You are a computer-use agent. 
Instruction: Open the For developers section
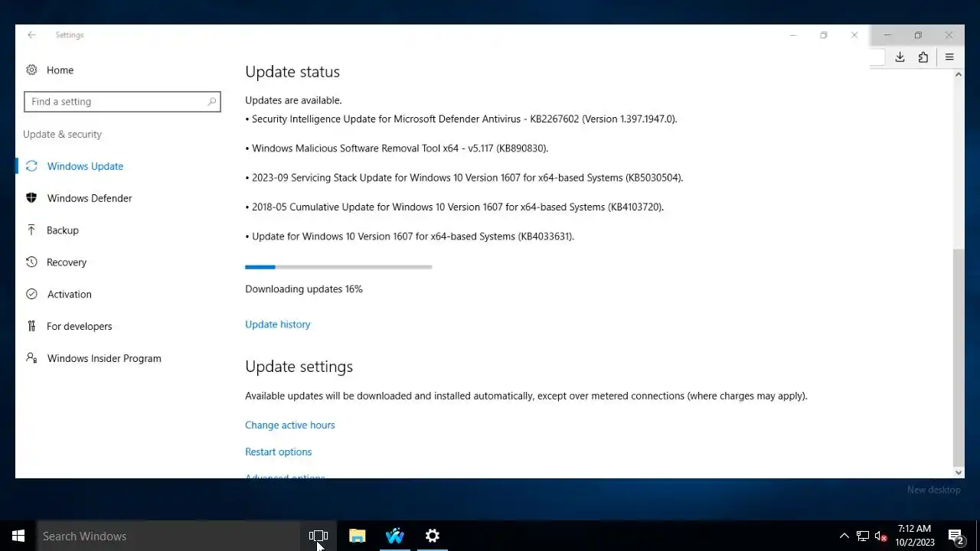(x=79, y=326)
